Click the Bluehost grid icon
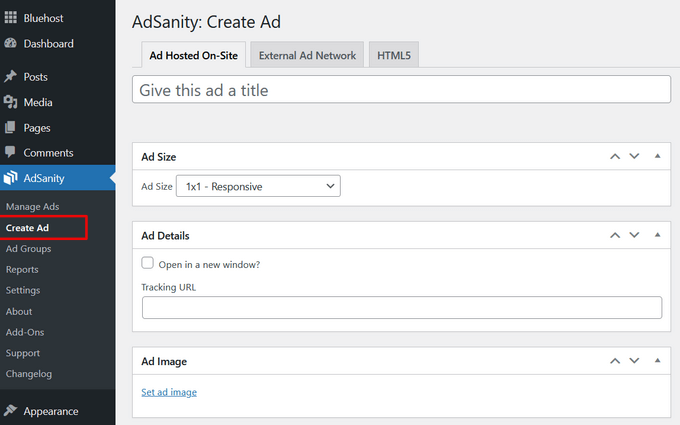Image resolution: width=680 pixels, height=425 pixels. [x=11, y=18]
